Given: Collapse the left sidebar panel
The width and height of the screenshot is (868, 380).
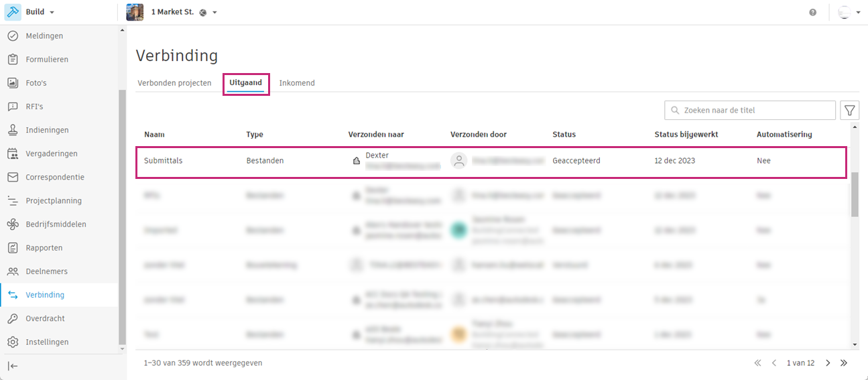Looking at the screenshot, I should pos(13,366).
